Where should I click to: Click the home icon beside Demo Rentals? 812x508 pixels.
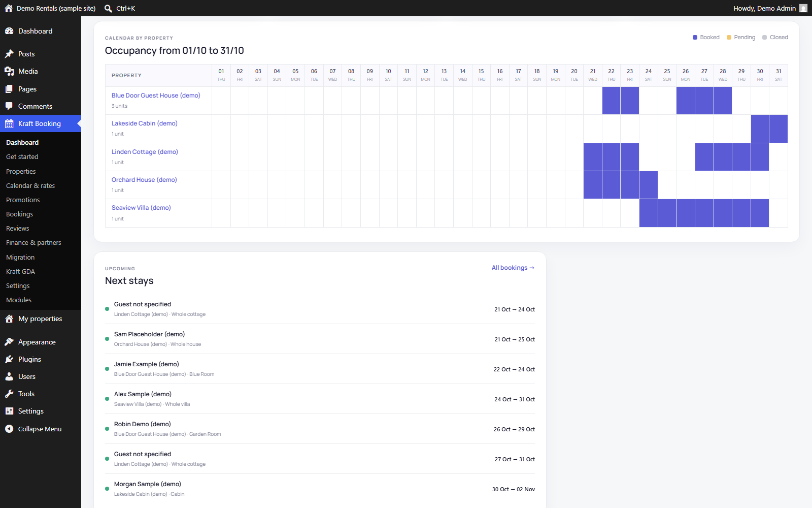[9, 8]
